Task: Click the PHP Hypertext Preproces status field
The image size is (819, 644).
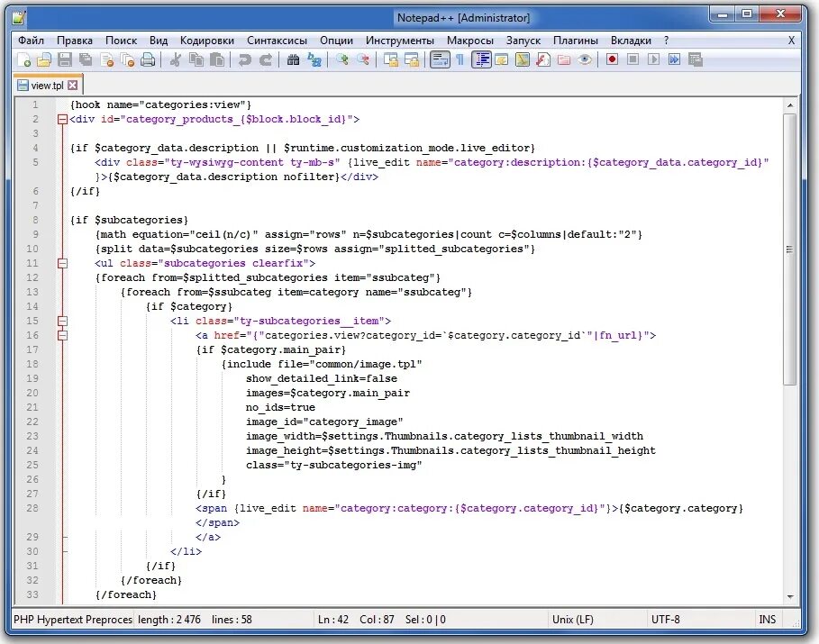Action: [x=73, y=620]
